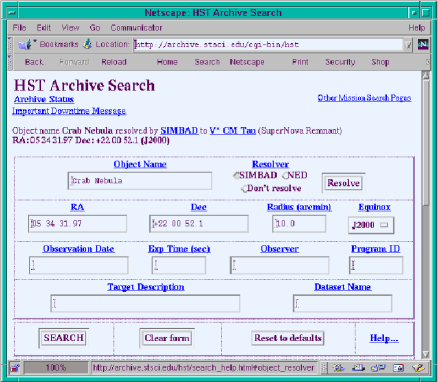The image size is (438, 382).
Task: Click the Equinox heading link
Action: tap(374, 207)
